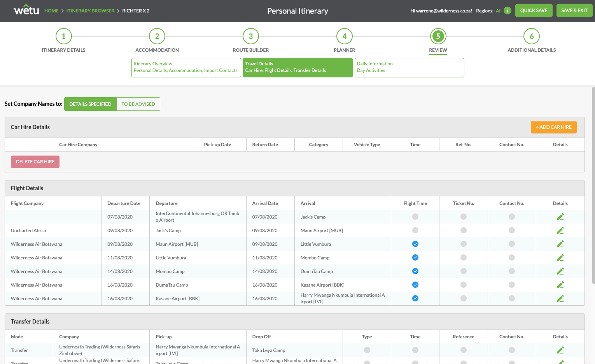Edit flight arriving at Jack's Camp
This screenshot has width=595, height=364.
coord(560,217)
